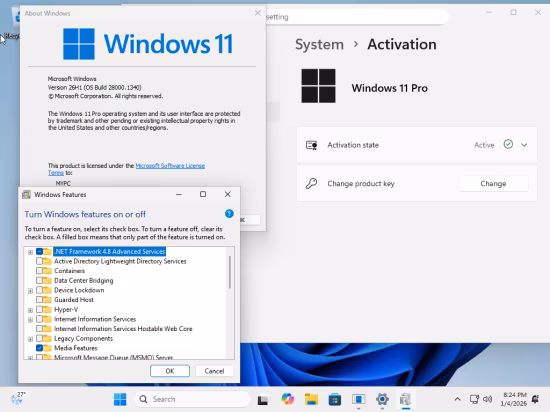Viewport: 550px width, 412px height.
Task: Select Internet Information Services Hostable Web Core
Action: (123, 329)
